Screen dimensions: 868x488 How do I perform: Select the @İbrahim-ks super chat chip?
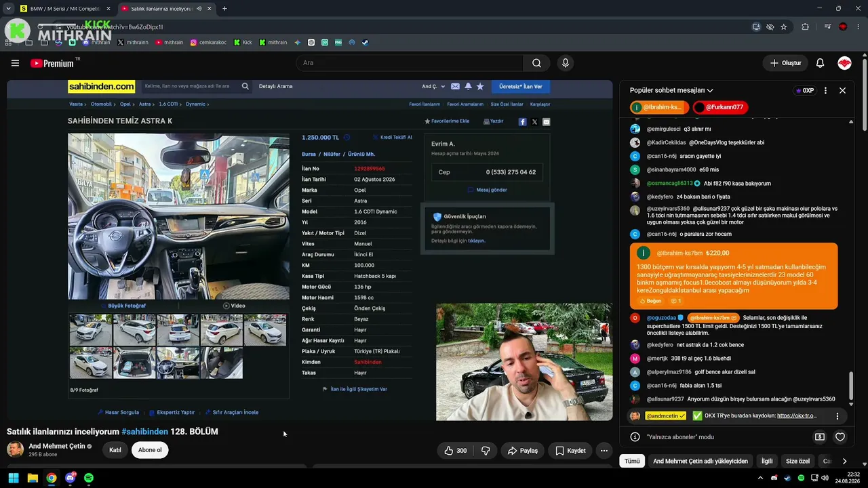[x=659, y=107]
